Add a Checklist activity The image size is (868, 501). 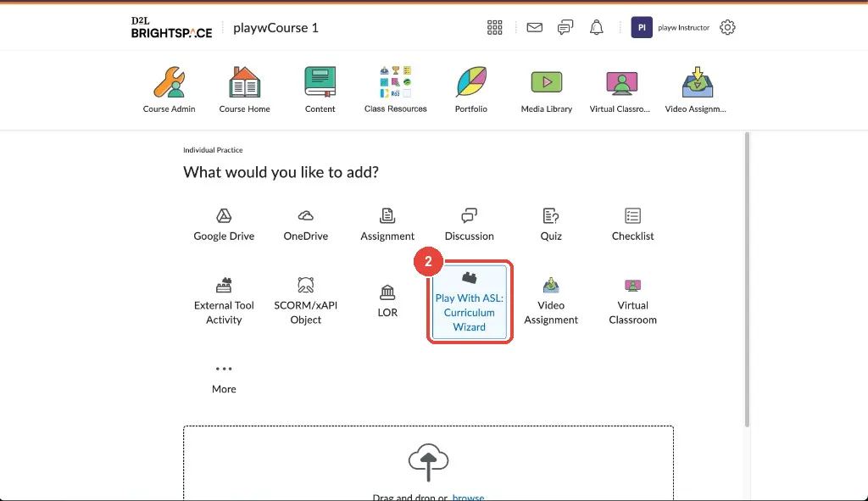click(x=632, y=225)
